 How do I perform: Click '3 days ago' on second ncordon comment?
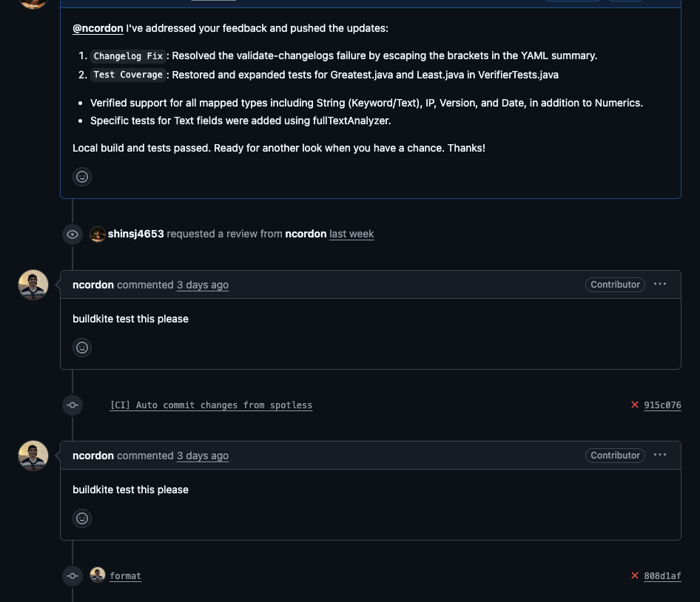202,456
